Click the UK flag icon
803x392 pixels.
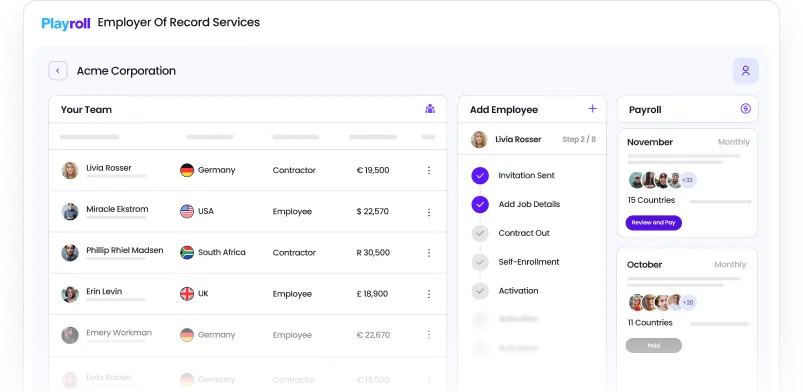[187, 294]
